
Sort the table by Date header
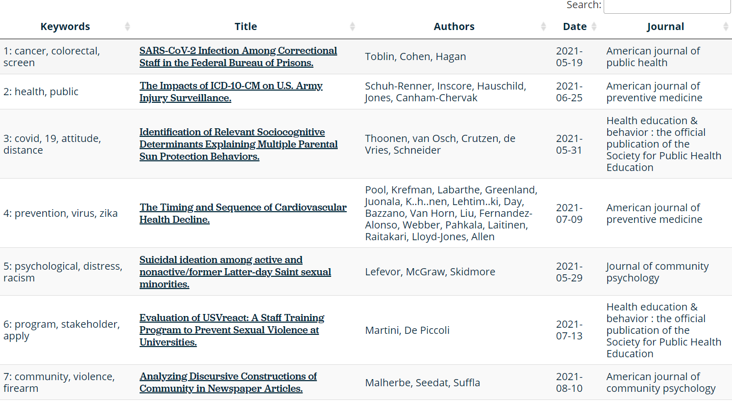(x=574, y=27)
